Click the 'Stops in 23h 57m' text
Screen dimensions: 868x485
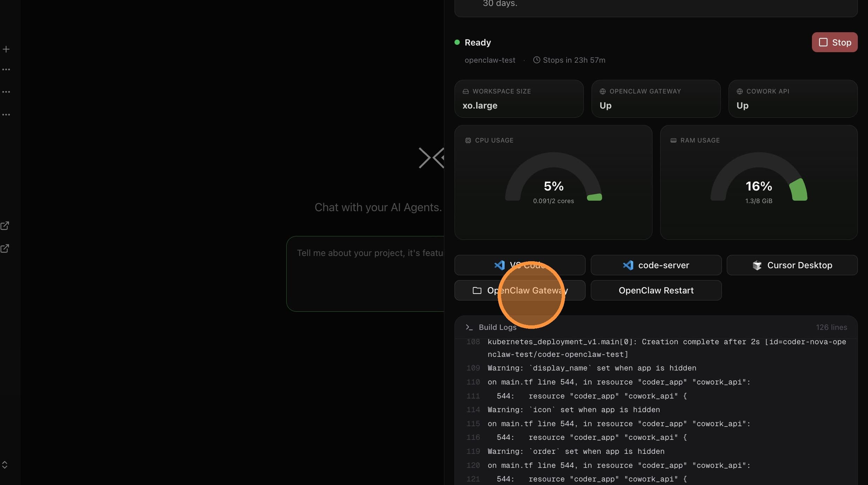coord(574,60)
